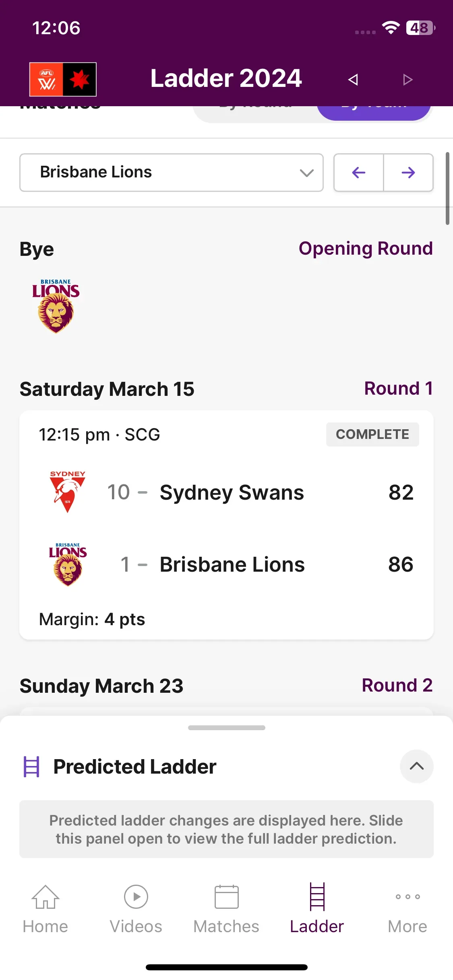The height and width of the screenshot is (980, 453).
Task: Tap the Brisbane Lions score row
Action: (x=227, y=564)
